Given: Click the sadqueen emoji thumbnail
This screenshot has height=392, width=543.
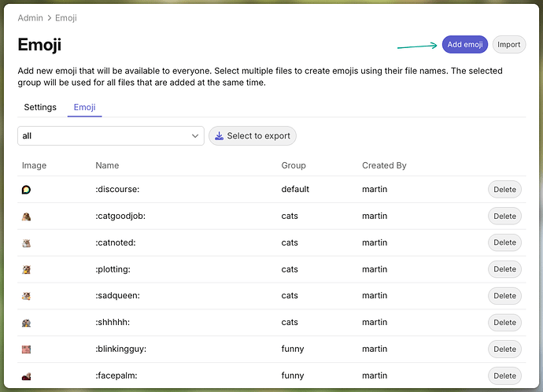Looking at the screenshot, I should point(26,296).
